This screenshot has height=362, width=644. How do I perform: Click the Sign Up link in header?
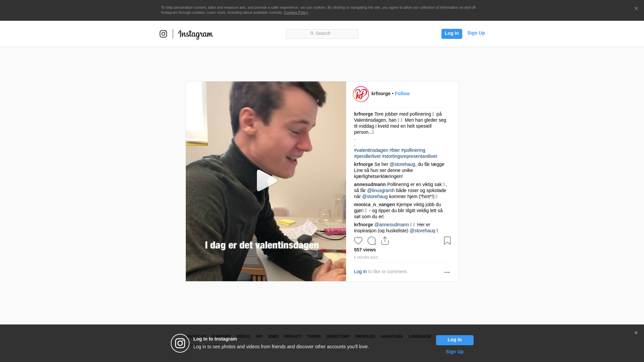pyautogui.click(x=476, y=33)
